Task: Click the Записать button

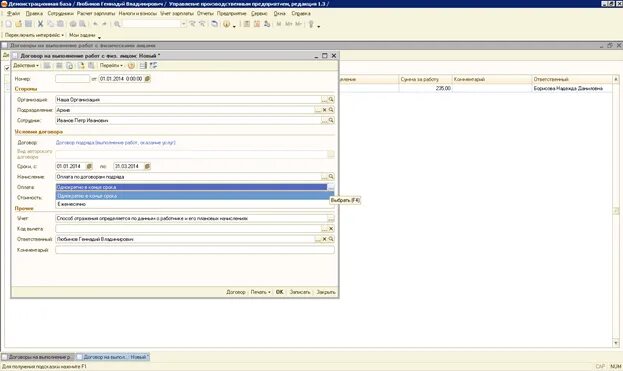Action: point(300,292)
